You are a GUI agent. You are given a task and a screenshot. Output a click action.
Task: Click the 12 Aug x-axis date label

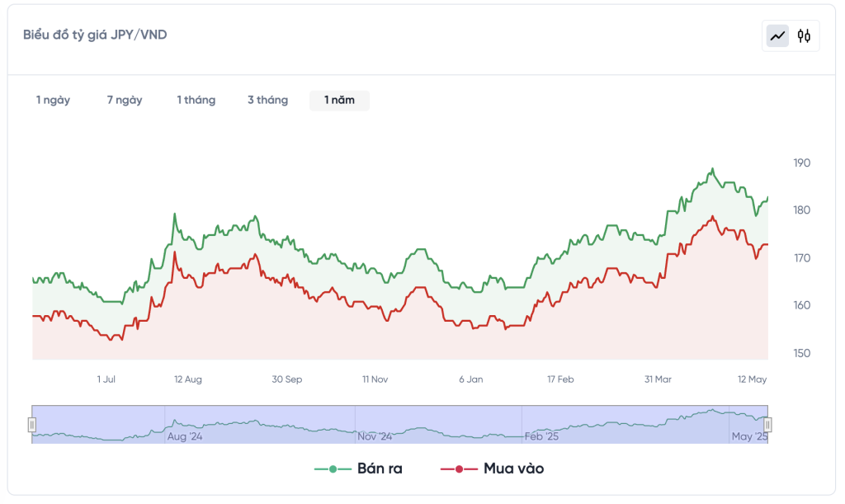coord(188,379)
